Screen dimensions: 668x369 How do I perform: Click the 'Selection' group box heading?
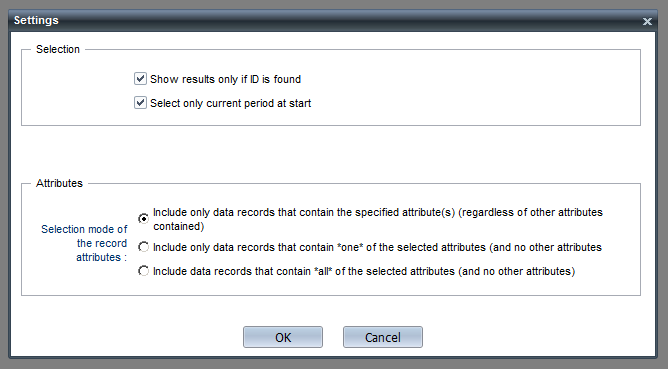[x=58, y=49]
